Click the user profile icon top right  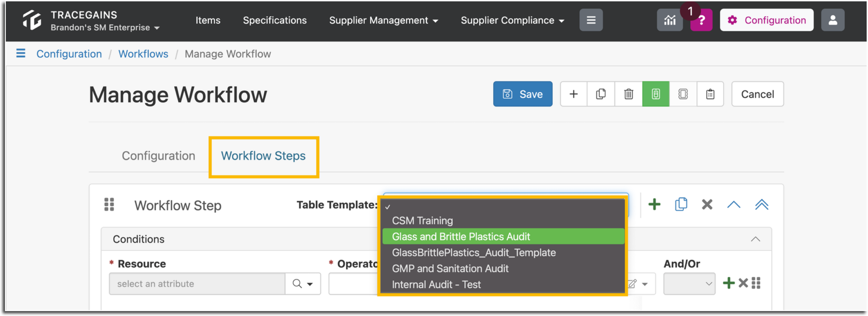pos(833,20)
